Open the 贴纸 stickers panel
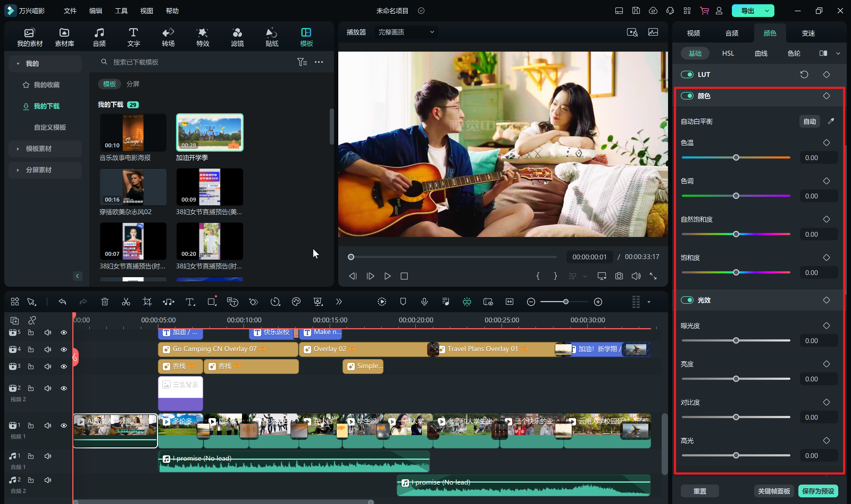The width and height of the screenshot is (851, 504). (x=272, y=37)
